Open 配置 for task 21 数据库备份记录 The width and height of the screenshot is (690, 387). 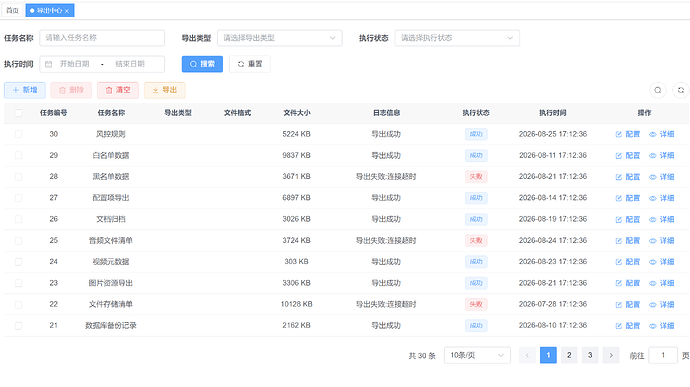628,326
